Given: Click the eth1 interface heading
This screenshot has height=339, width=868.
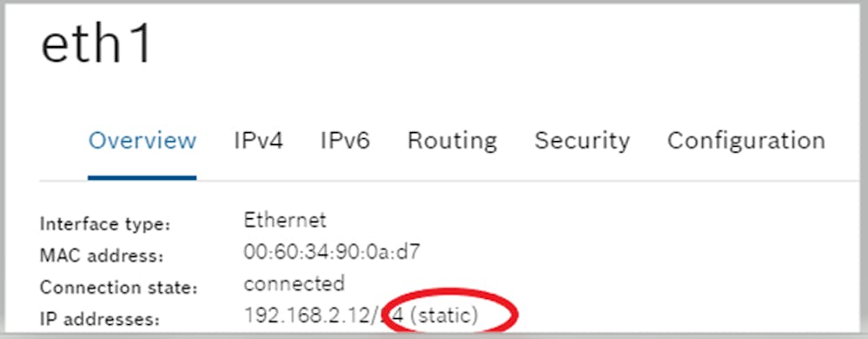Looking at the screenshot, I should 96,45.
